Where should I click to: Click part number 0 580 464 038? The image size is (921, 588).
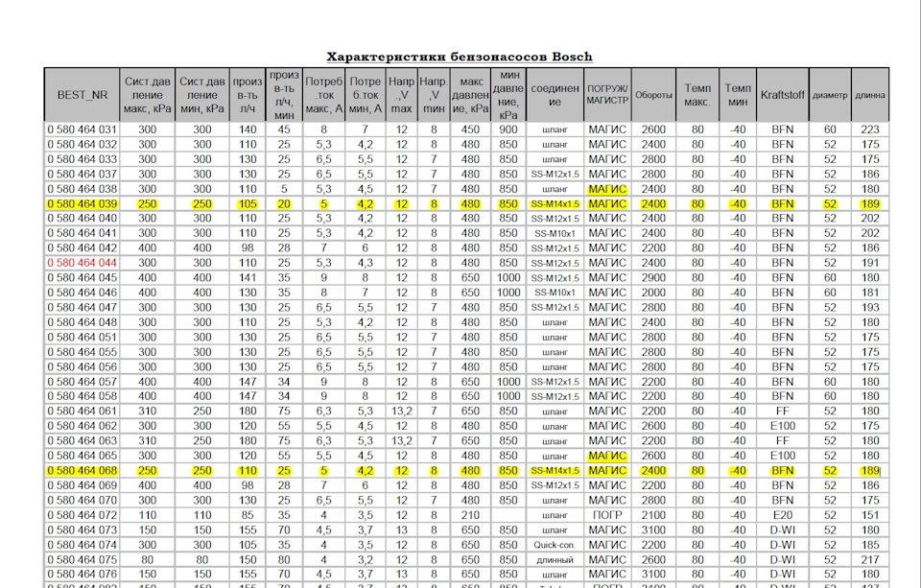click(83, 189)
